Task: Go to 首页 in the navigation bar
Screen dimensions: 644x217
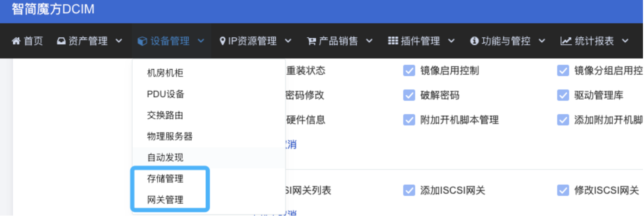Action: (33, 41)
